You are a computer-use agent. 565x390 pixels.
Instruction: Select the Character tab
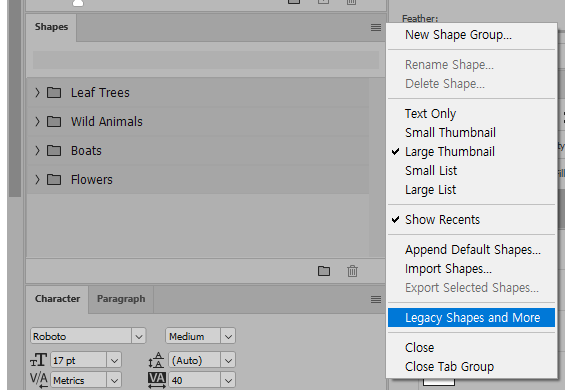[57, 299]
